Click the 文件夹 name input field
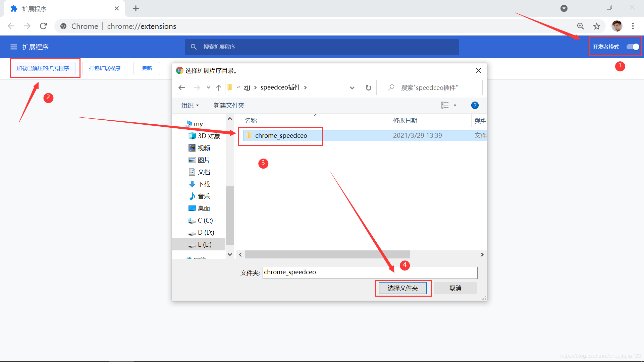644x362 pixels. click(x=370, y=273)
